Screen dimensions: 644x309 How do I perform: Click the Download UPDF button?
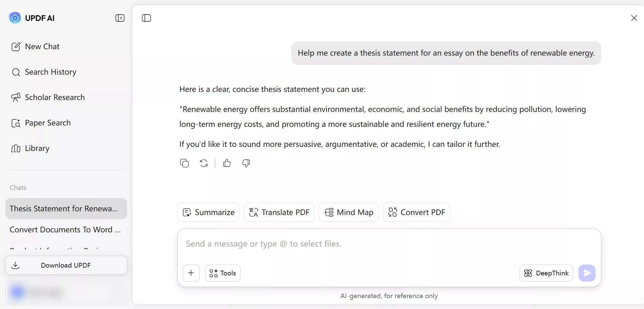[66, 265]
